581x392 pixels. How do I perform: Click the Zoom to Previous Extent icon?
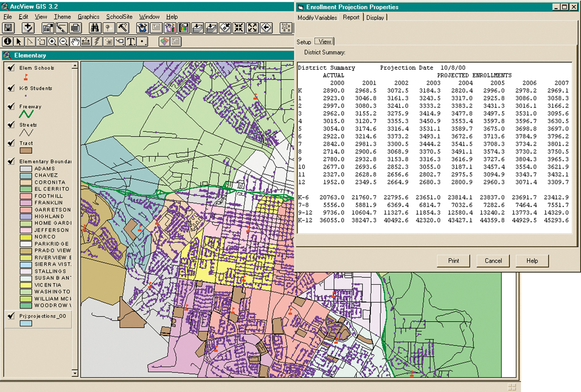266,28
